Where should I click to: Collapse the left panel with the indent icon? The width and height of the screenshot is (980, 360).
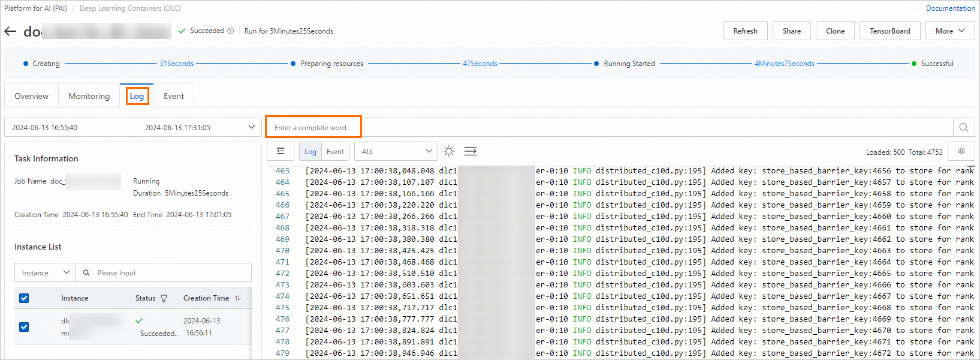coord(281,151)
